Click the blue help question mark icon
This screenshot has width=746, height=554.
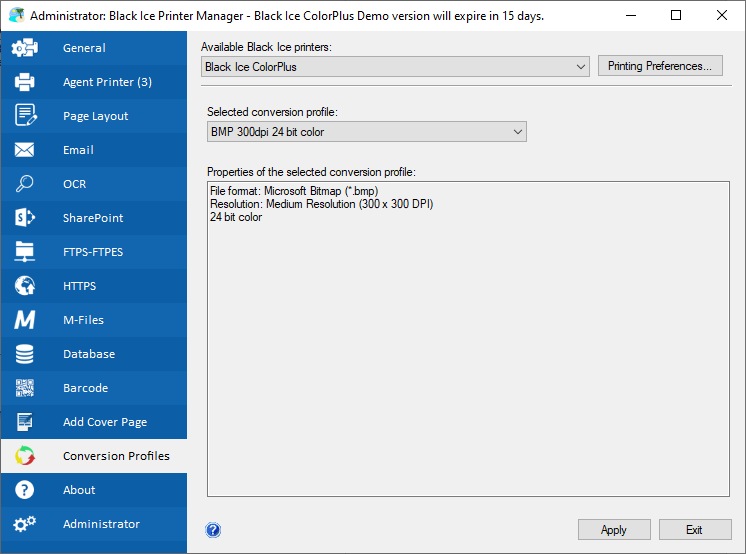[x=213, y=530]
